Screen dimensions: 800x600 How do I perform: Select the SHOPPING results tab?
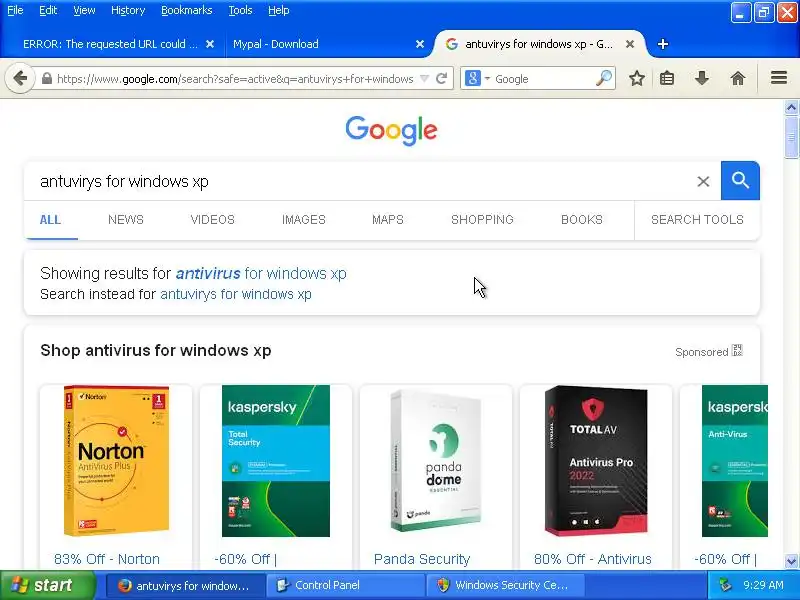pyautogui.click(x=482, y=220)
